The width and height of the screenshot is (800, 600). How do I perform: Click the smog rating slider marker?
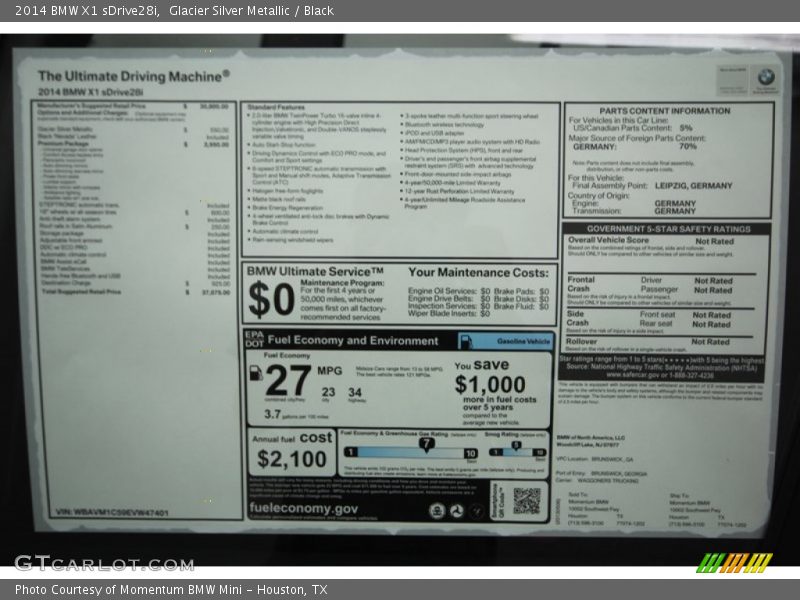[x=516, y=447]
